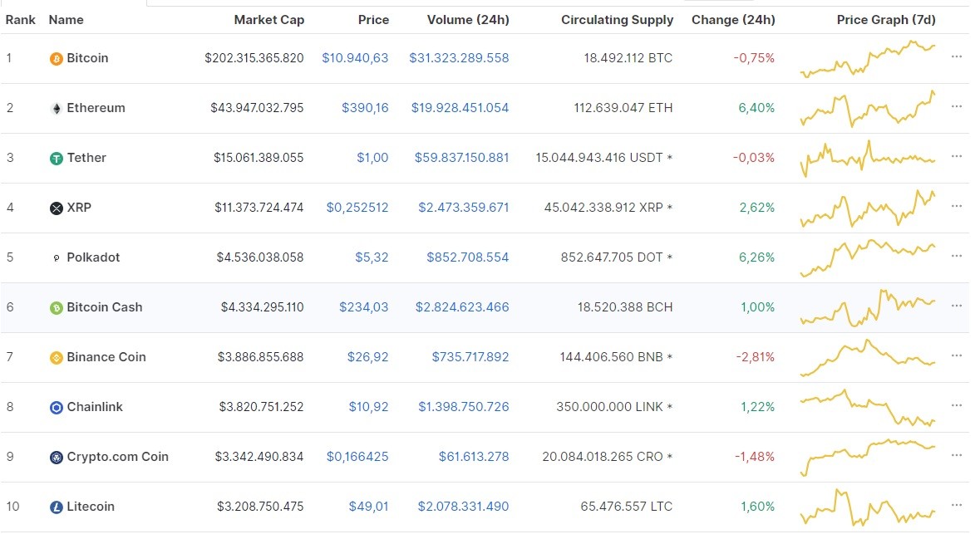Open Polkadot's more options dots
This screenshot has height=534, width=980.
(956, 257)
